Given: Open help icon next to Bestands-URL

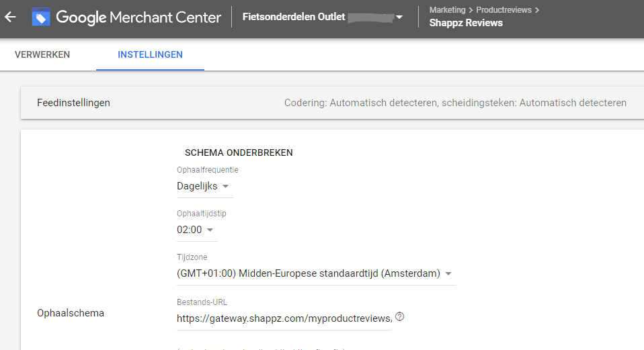Looking at the screenshot, I should coord(399,316).
